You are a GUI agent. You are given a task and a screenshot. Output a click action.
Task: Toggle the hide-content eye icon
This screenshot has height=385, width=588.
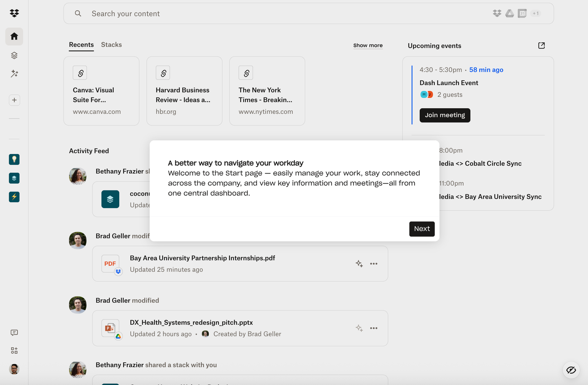(x=571, y=370)
